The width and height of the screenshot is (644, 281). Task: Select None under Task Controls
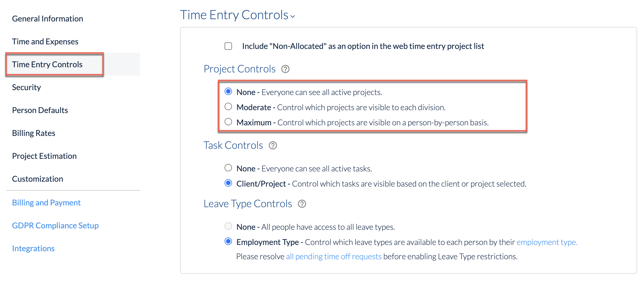228,168
